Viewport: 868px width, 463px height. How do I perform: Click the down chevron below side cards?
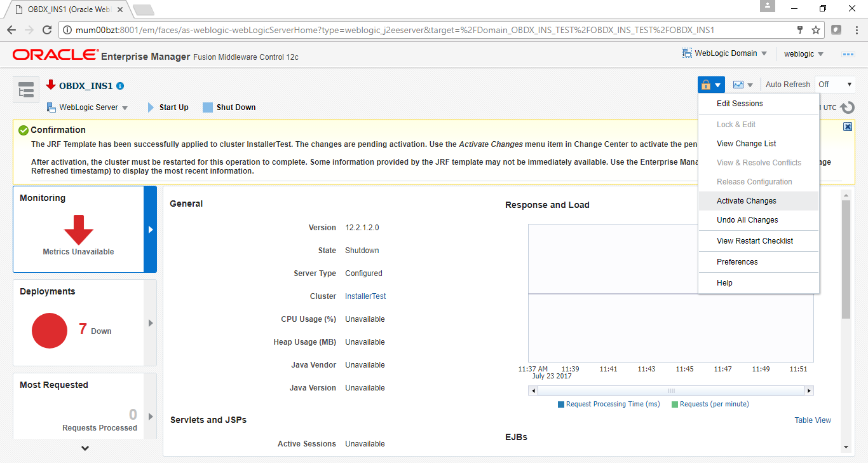point(85,448)
